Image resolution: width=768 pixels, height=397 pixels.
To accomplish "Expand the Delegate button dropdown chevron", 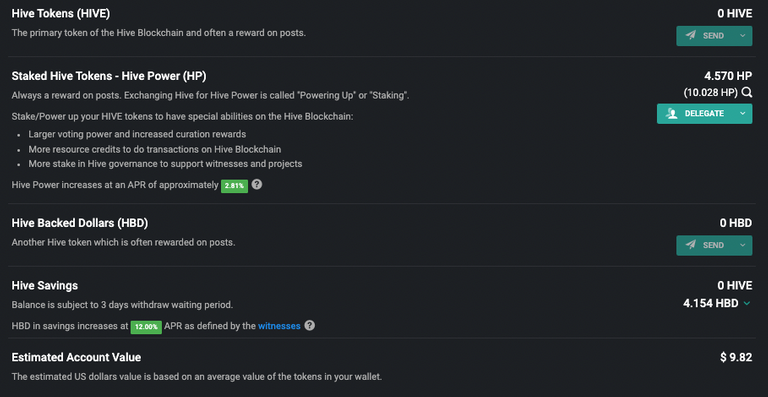I will pos(743,114).
